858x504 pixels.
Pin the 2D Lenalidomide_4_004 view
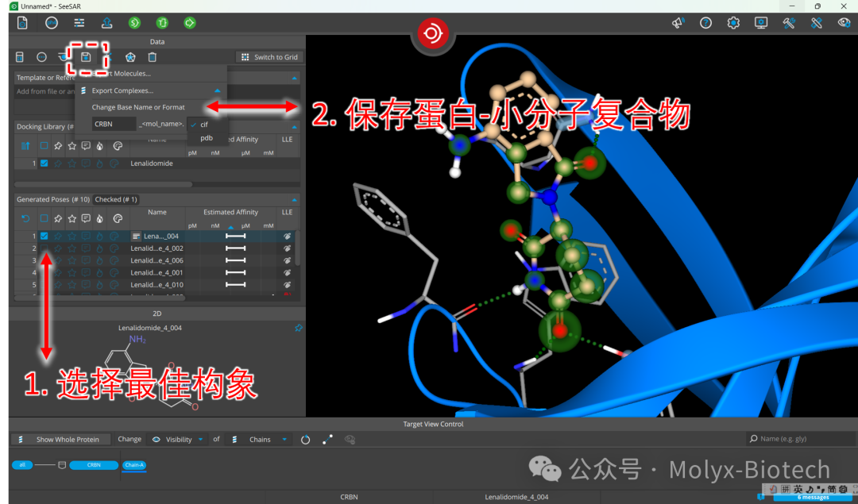tap(298, 328)
